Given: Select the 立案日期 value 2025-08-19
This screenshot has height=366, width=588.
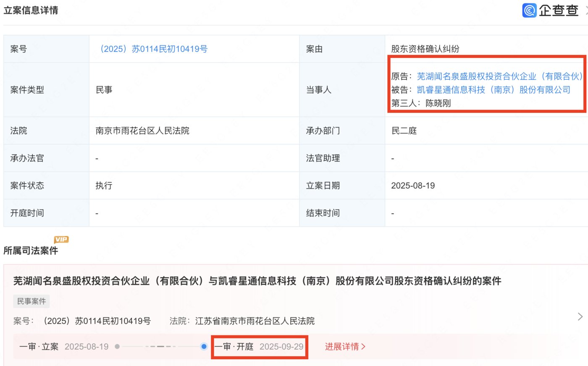Looking at the screenshot, I should pos(413,185).
